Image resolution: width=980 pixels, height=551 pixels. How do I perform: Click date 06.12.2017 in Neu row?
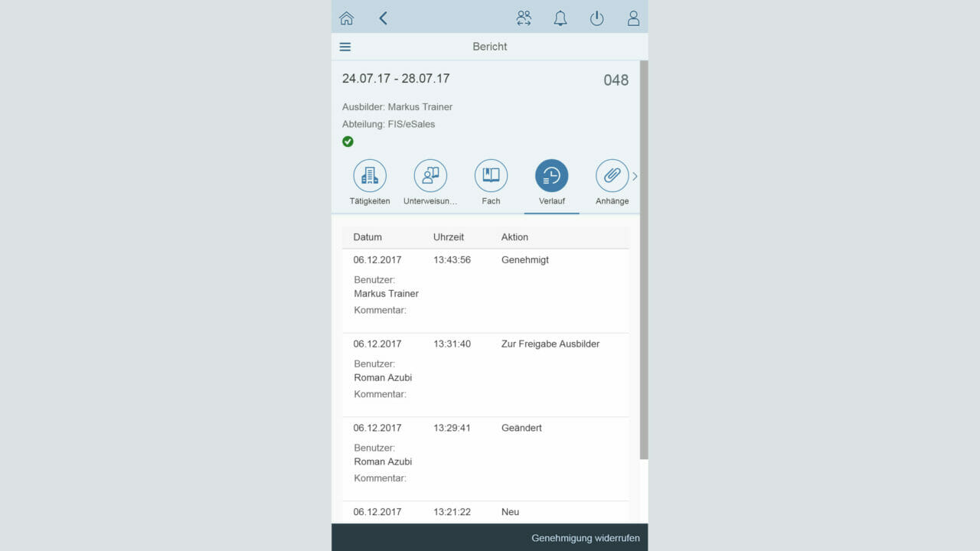(x=377, y=512)
